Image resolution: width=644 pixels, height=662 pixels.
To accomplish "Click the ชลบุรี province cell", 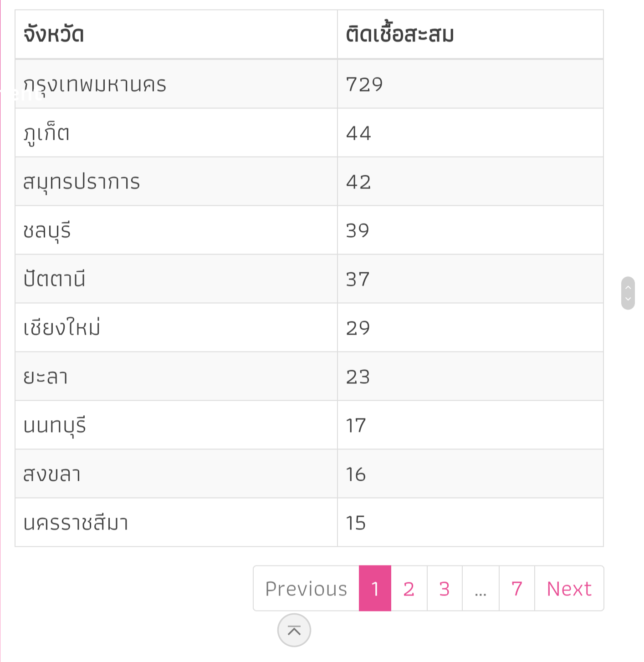I will click(x=47, y=230).
